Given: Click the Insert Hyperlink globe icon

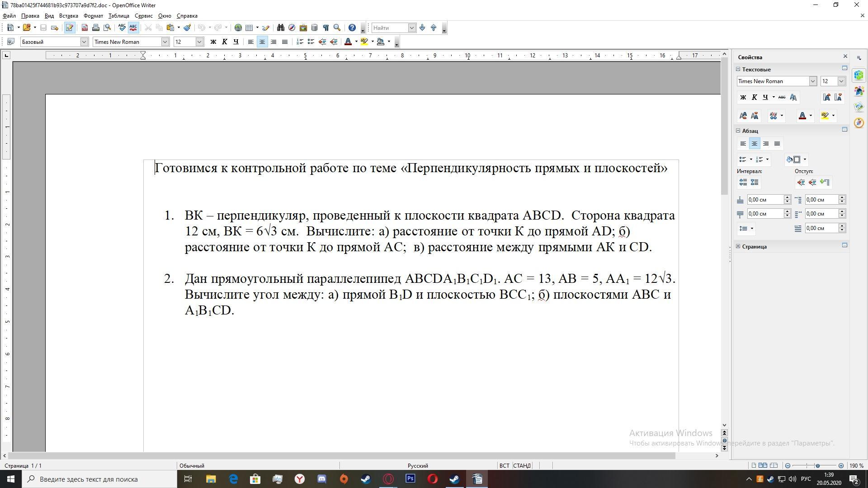Looking at the screenshot, I should click(238, 28).
